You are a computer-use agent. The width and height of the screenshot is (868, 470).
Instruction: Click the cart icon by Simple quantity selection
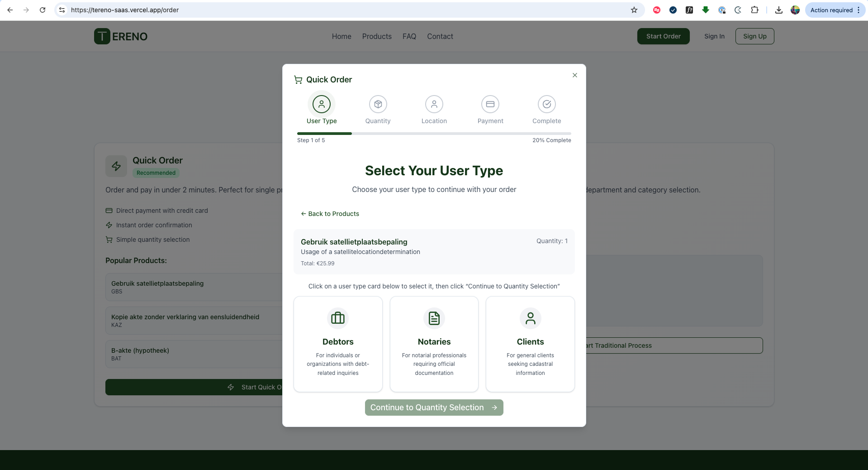tap(109, 240)
